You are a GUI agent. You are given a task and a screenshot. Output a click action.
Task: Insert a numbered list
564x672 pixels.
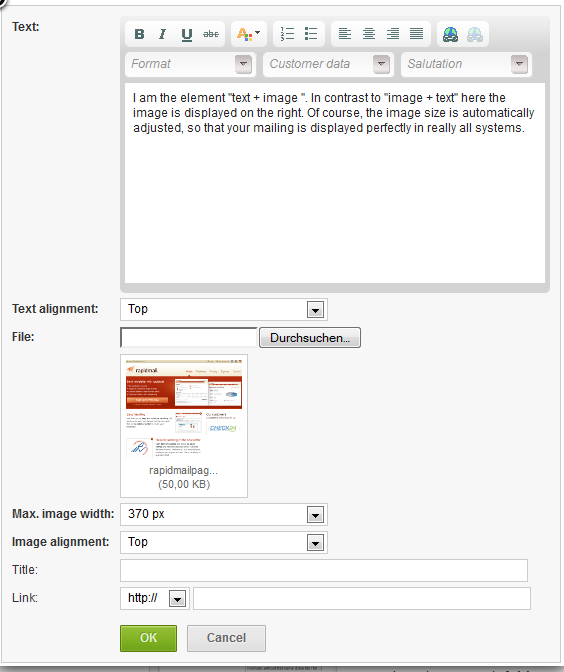(x=287, y=34)
